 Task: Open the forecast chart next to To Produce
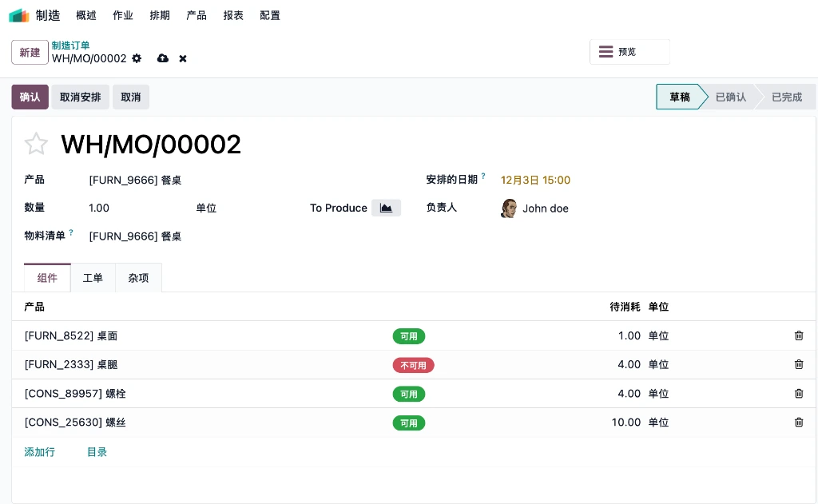386,208
